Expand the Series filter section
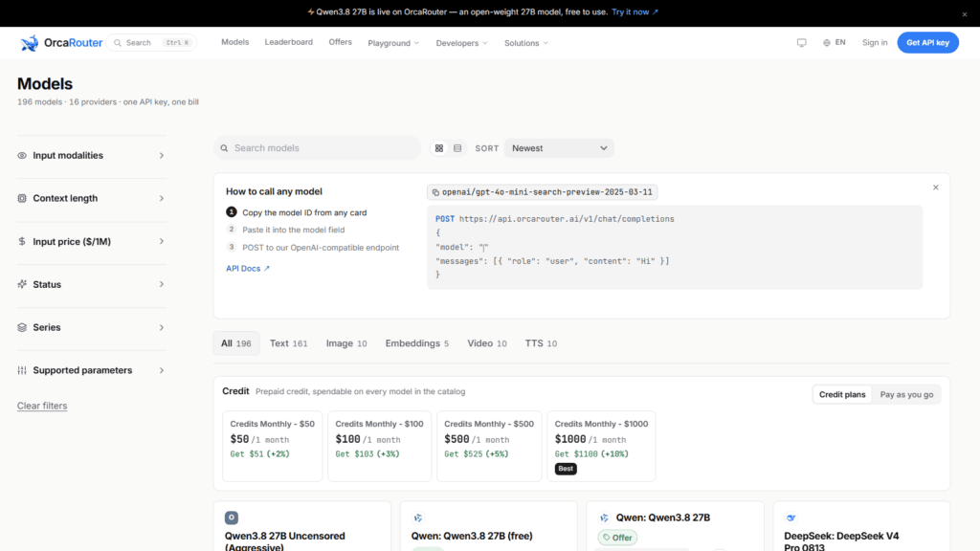The image size is (980, 551). point(92,327)
